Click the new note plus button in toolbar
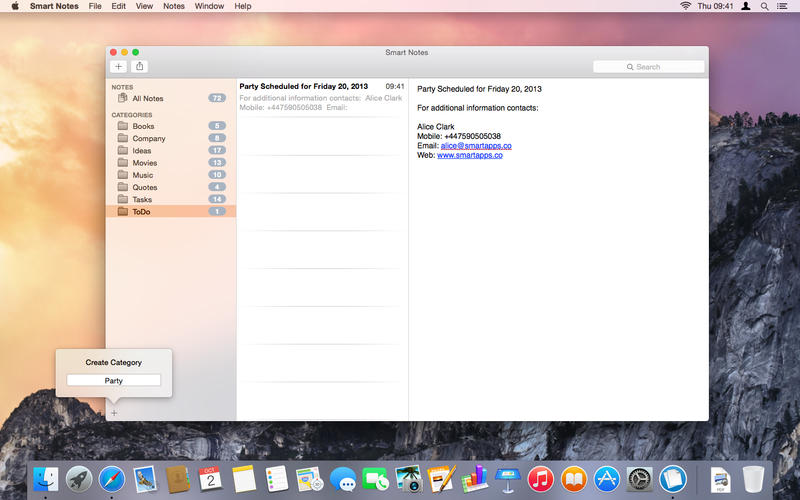Viewport: 800px width, 500px height. tap(118, 66)
